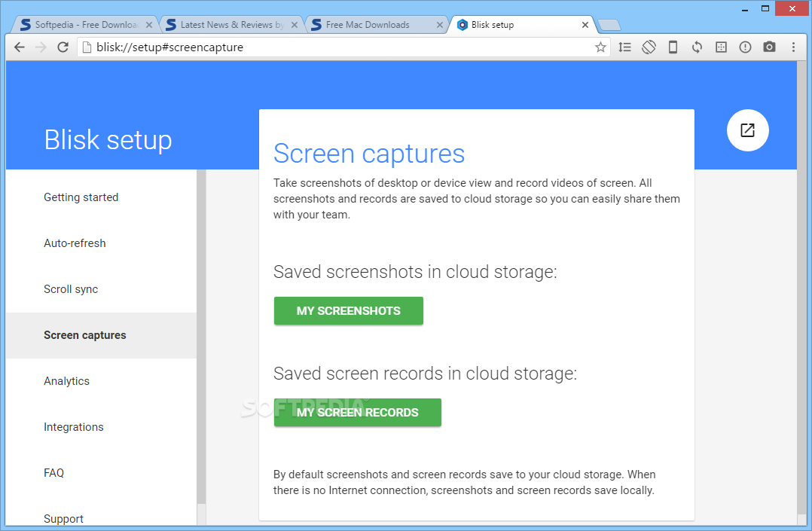
Task: Open the error notifications exclamation icon
Action: point(745,47)
